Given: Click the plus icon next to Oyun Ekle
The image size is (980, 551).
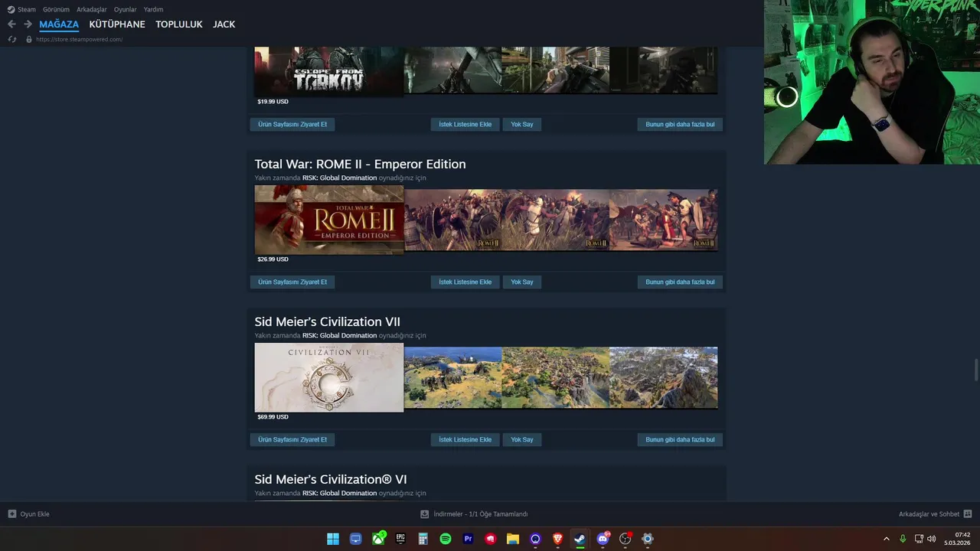Looking at the screenshot, I should click(x=12, y=514).
